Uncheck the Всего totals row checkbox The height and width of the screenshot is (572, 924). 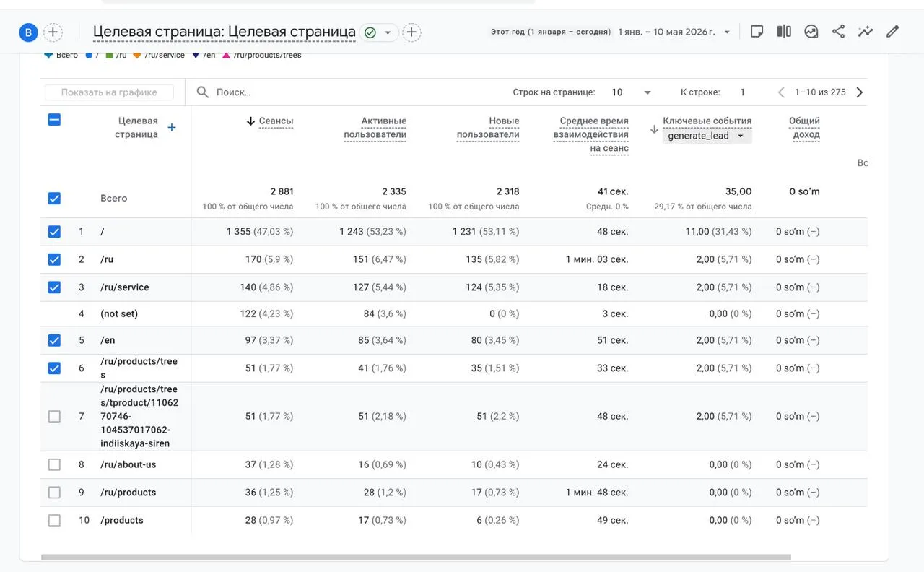click(x=54, y=198)
